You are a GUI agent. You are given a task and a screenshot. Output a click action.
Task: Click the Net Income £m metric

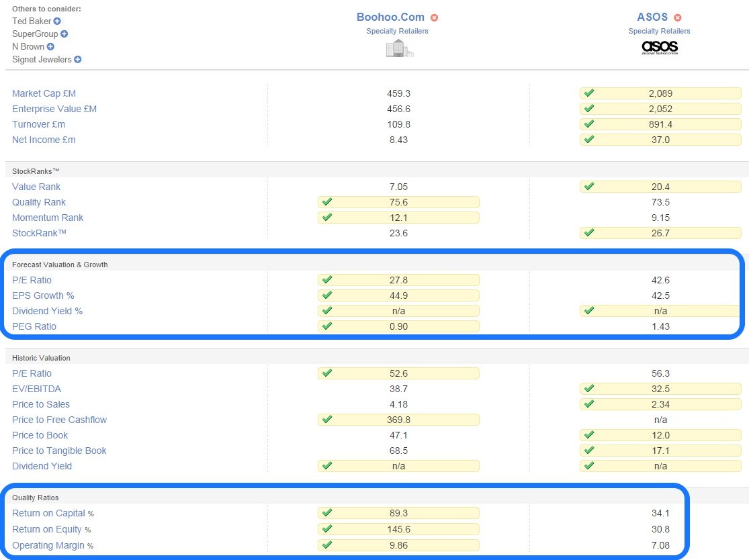44,140
